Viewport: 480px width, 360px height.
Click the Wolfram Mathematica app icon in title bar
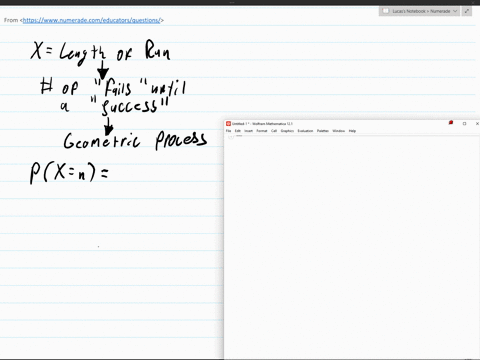[x=229, y=123]
